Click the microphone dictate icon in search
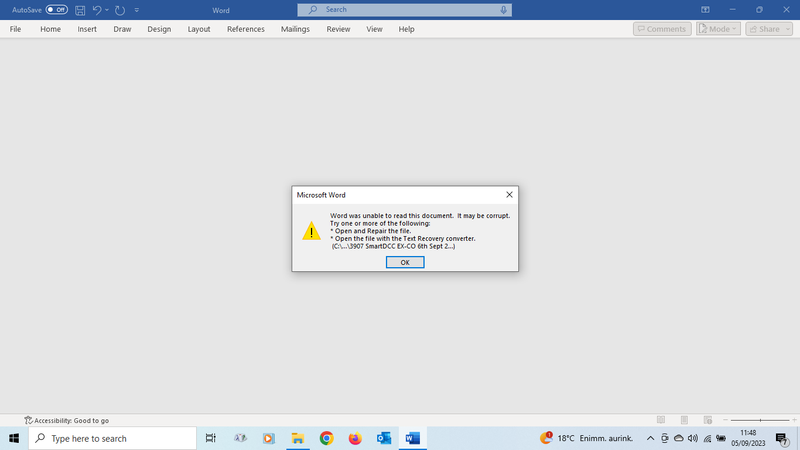The width and height of the screenshot is (800, 450). pos(504,10)
